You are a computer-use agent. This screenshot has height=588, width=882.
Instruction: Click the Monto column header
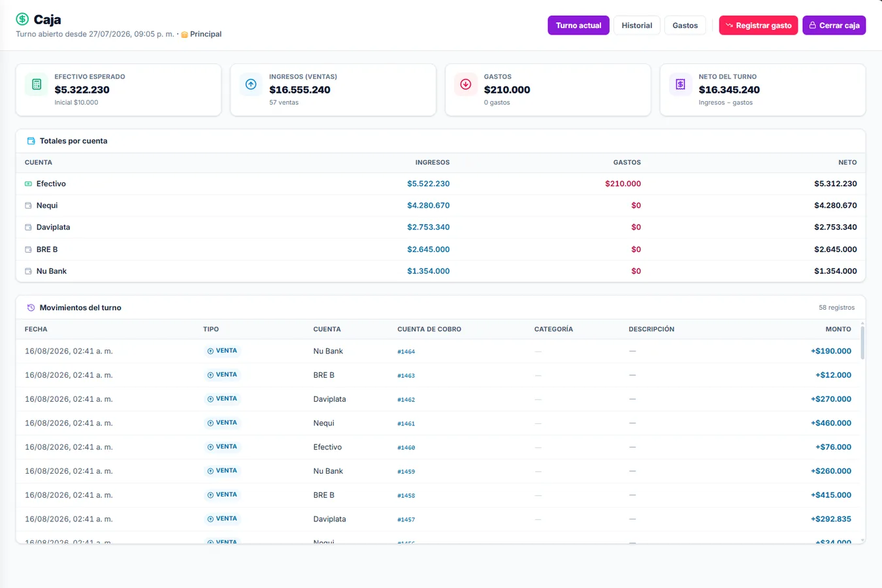(838, 329)
